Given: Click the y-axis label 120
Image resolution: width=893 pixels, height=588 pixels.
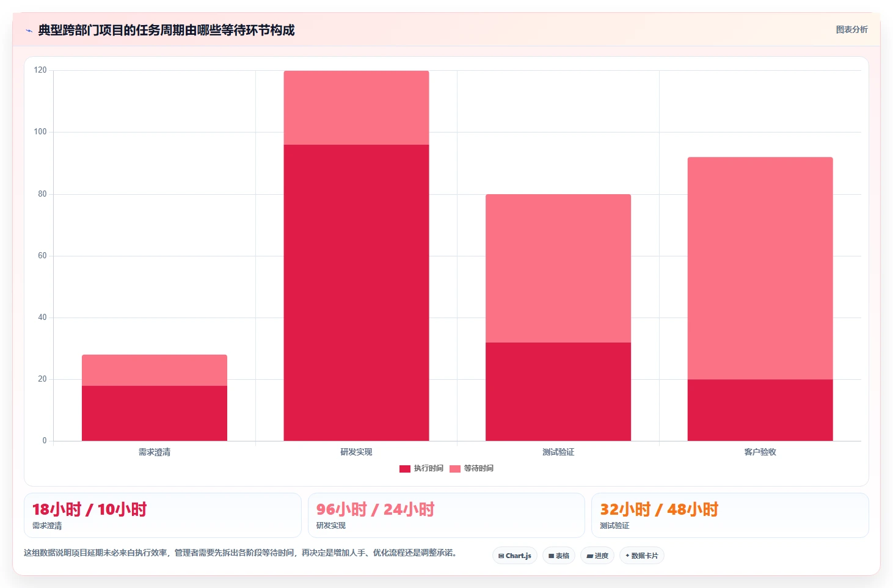Looking at the screenshot, I should [40, 70].
